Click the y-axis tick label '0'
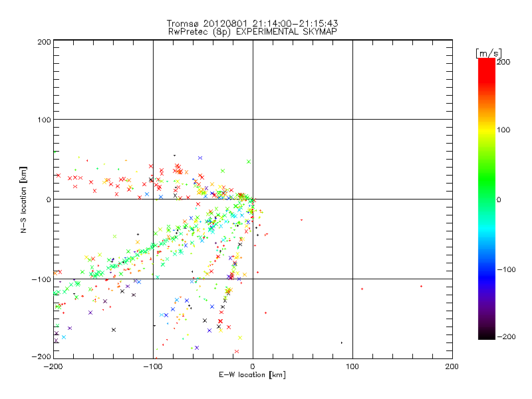This screenshot has height=399, width=532. click(x=49, y=199)
